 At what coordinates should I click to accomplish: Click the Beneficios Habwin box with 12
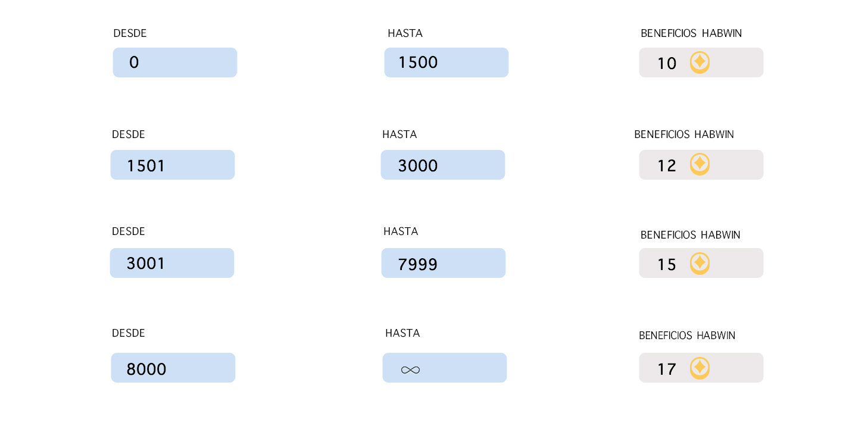[x=701, y=165]
